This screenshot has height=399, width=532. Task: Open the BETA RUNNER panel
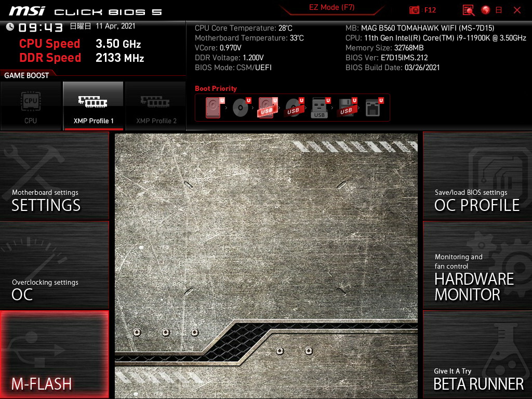[x=477, y=354]
